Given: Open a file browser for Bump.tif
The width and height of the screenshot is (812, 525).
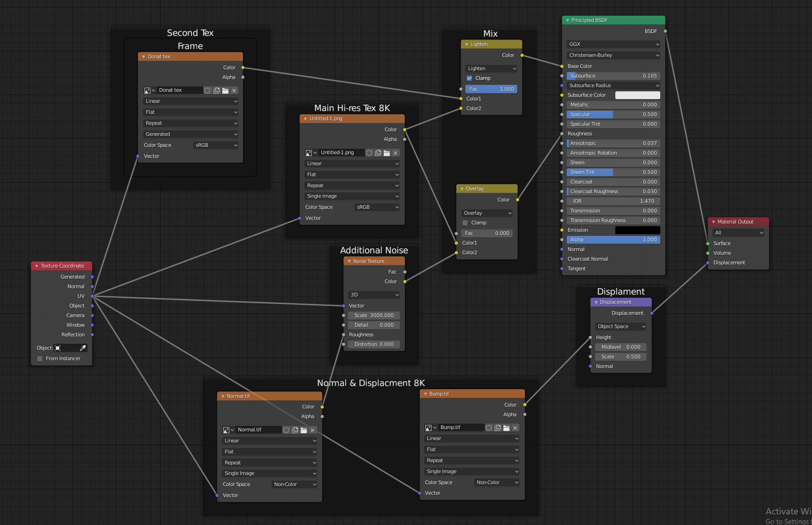Looking at the screenshot, I should tap(506, 427).
